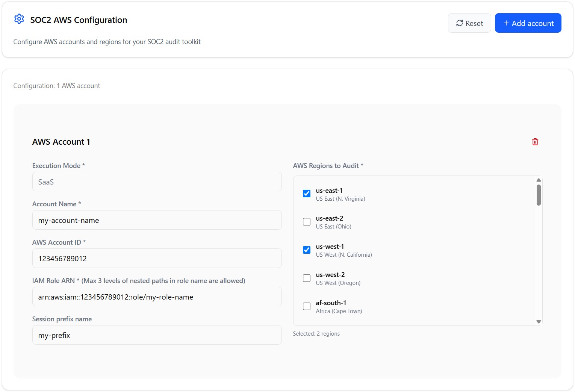575x392 pixels.
Task: Uncheck the us-east-1 region checkbox
Action: 307,194
